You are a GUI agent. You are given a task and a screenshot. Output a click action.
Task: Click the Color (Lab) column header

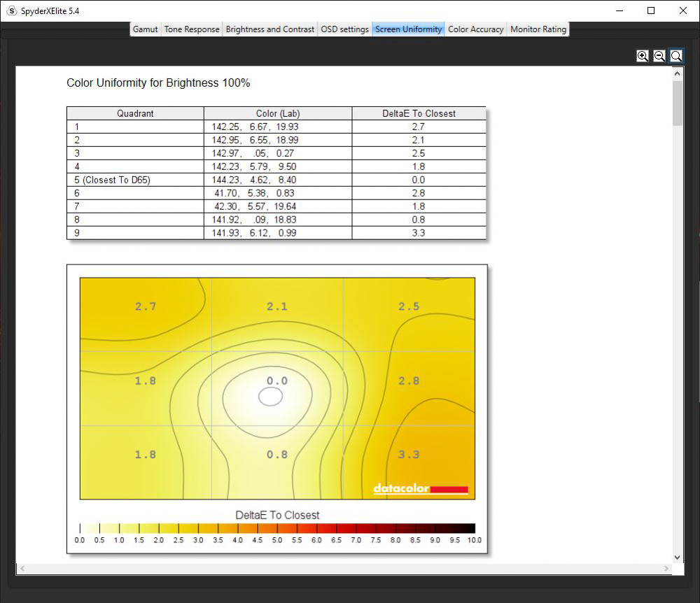pyautogui.click(x=278, y=113)
